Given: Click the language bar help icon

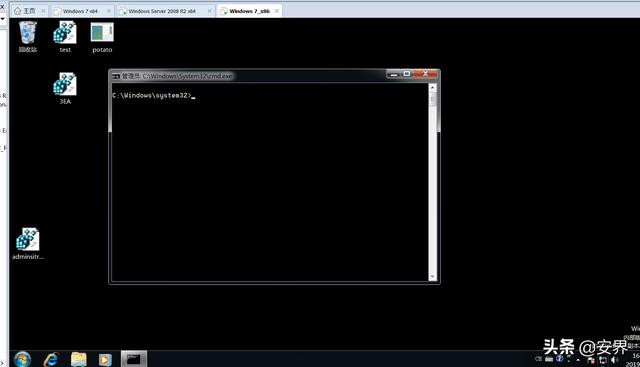Looking at the screenshot, I should coord(560,358).
